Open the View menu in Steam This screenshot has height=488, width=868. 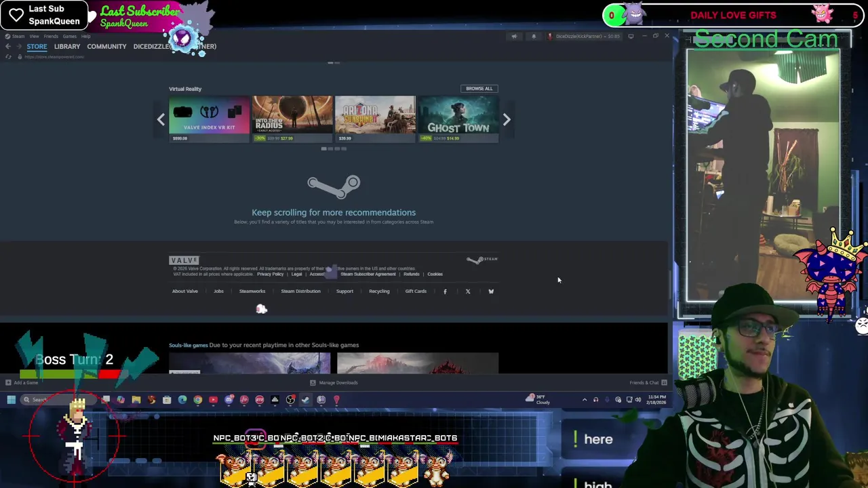[34, 36]
